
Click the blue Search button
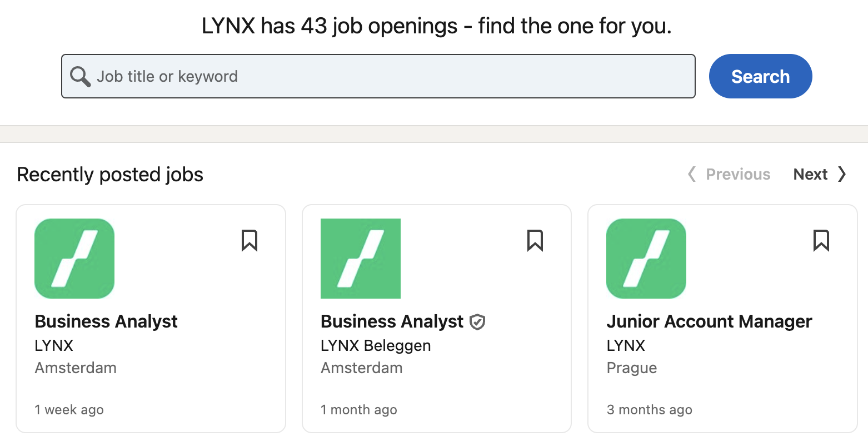pos(760,76)
